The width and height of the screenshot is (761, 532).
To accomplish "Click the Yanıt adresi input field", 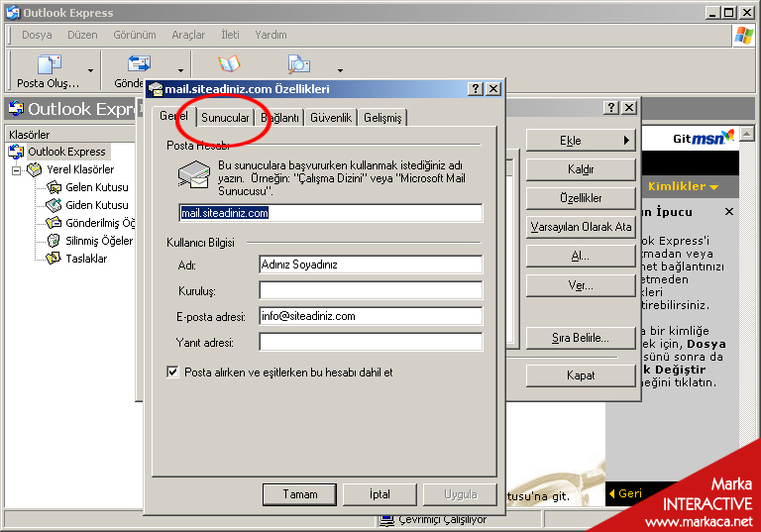I will click(x=371, y=342).
